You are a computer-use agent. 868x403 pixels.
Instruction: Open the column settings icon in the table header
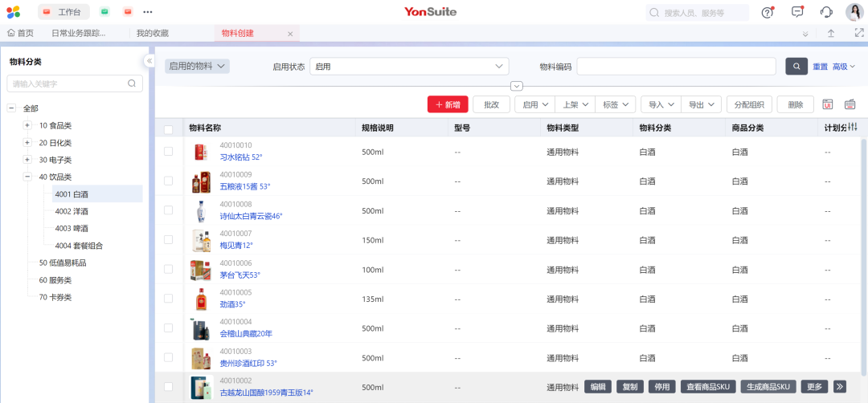[853, 127]
